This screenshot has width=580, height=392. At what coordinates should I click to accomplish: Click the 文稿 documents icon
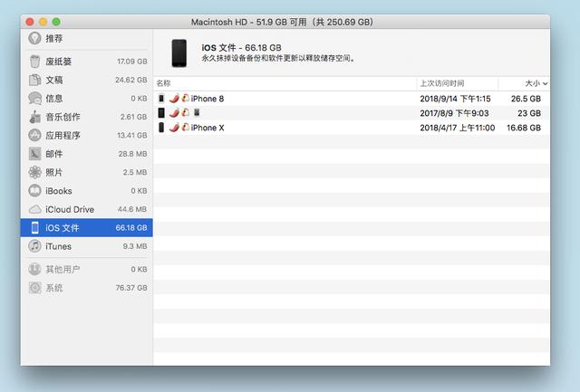pyautogui.click(x=34, y=80)
